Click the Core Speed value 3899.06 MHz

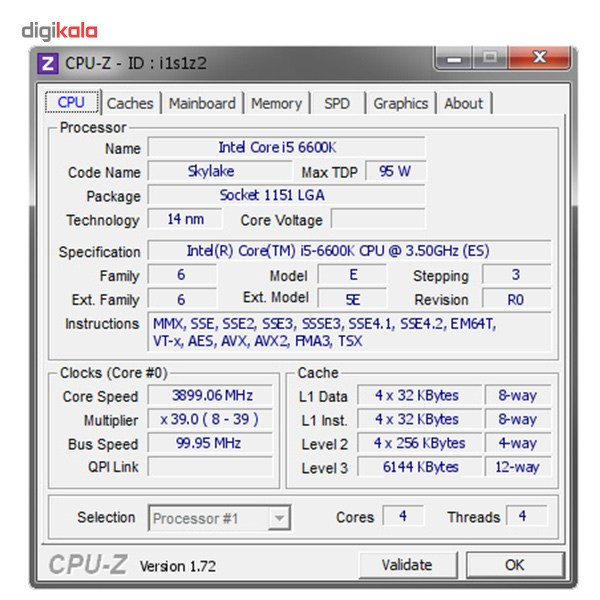[x=210, y=395]
